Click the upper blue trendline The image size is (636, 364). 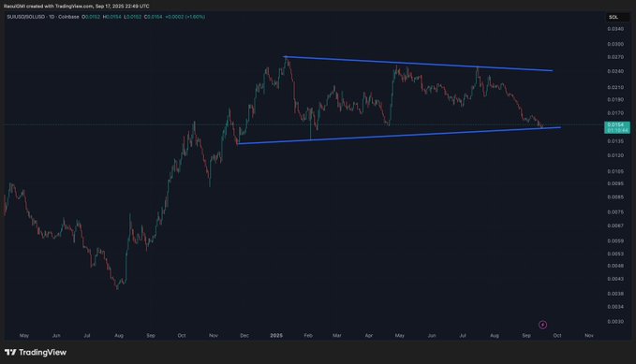tap(419, 64)
